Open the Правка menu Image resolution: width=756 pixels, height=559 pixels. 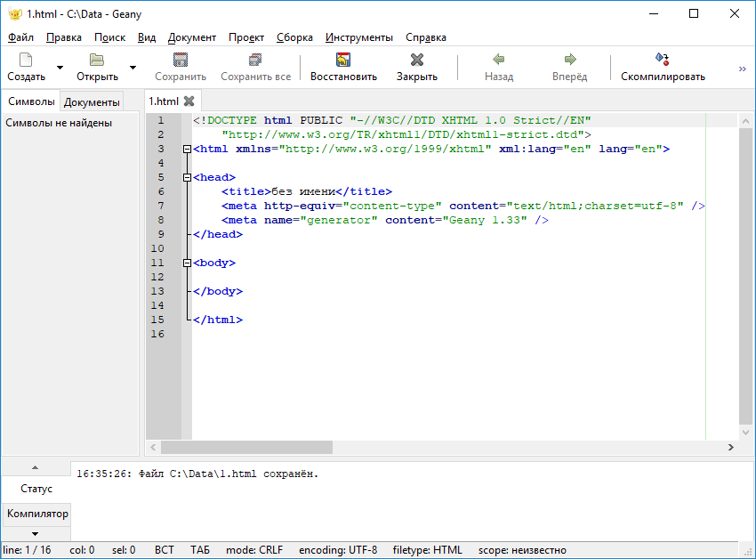coord(64,37)
